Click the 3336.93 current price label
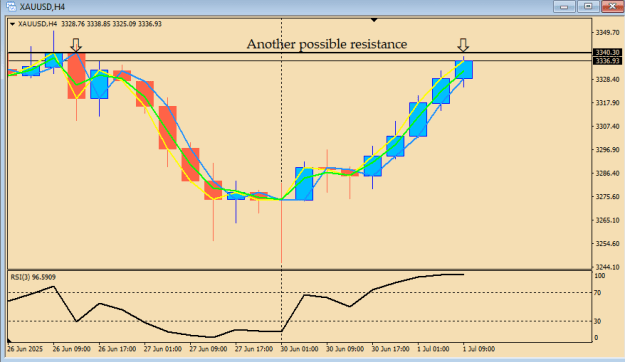 (607, 61)
